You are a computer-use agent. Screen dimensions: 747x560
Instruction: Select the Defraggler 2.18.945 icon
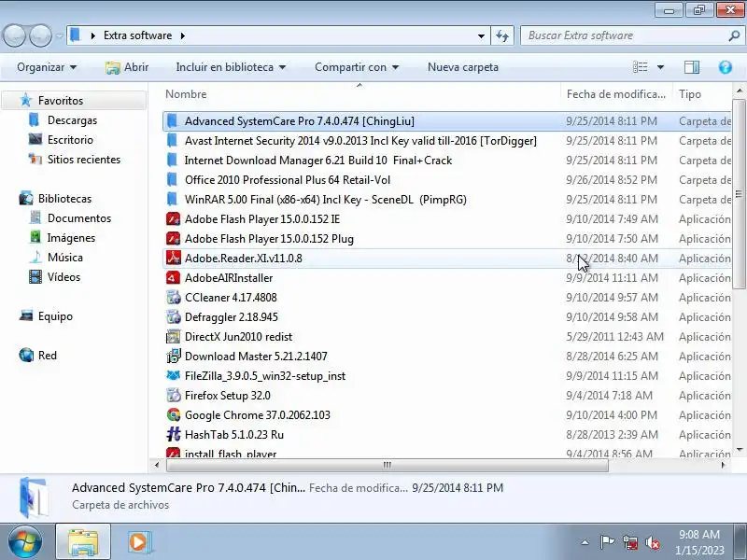tap(173, 316)
